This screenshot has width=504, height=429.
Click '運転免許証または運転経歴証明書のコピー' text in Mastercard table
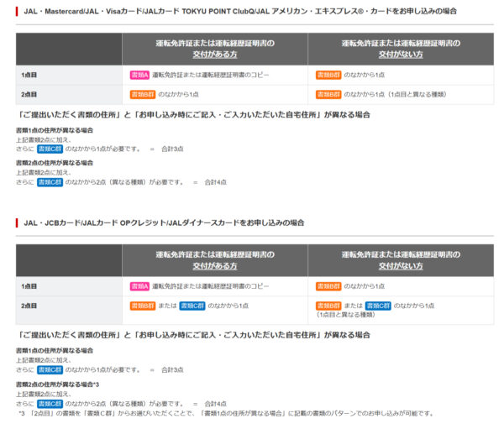[211, 75]
